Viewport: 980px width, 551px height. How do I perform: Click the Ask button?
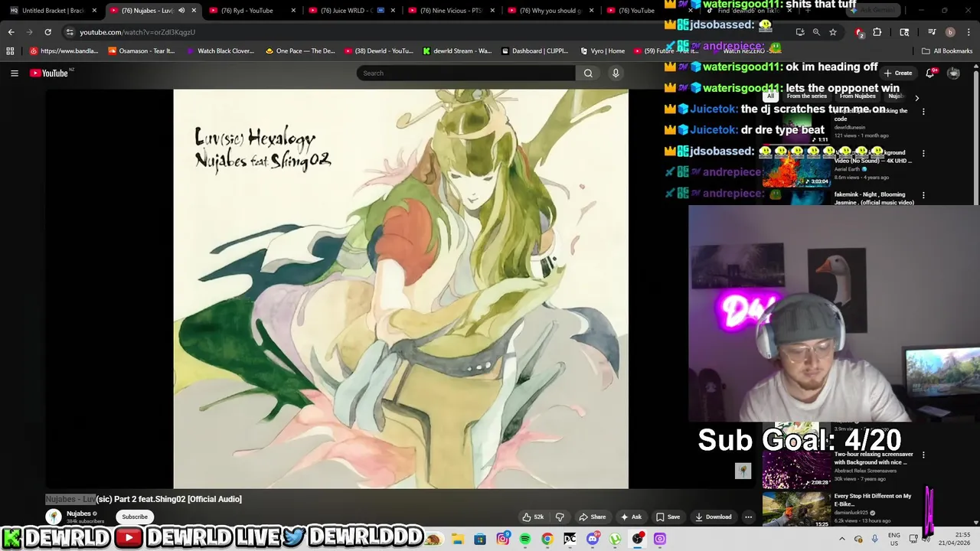point(631,517)
